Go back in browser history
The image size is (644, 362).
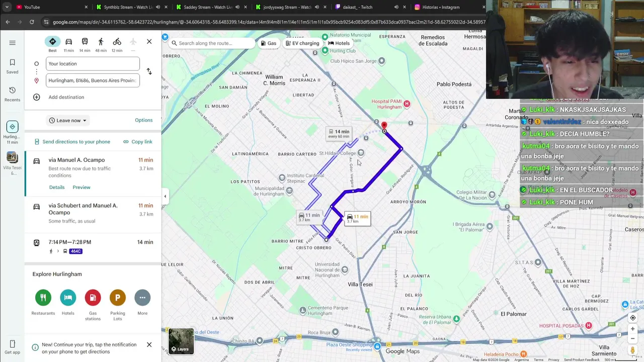tap(8, 22)
